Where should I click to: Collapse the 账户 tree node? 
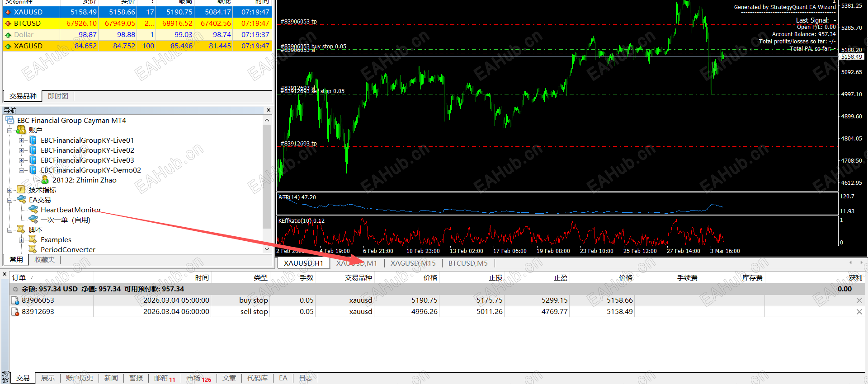pyautogui.click(x=9, y=131)
